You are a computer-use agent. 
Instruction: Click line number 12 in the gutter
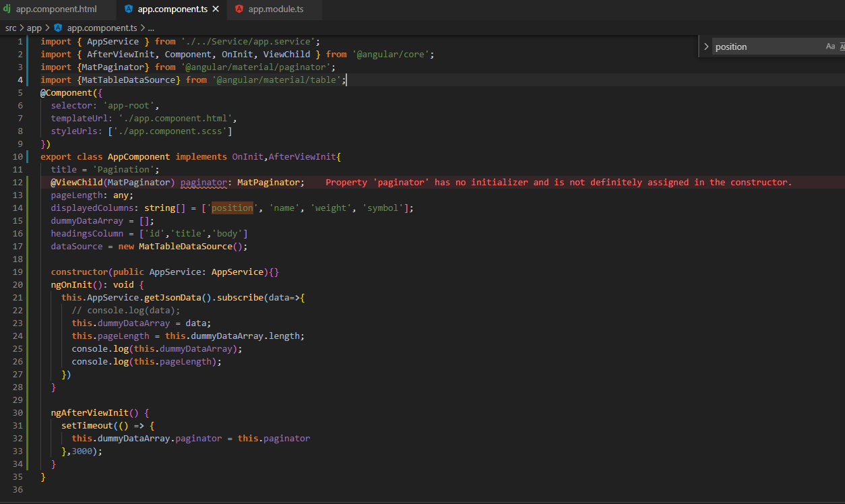(18, 182)
